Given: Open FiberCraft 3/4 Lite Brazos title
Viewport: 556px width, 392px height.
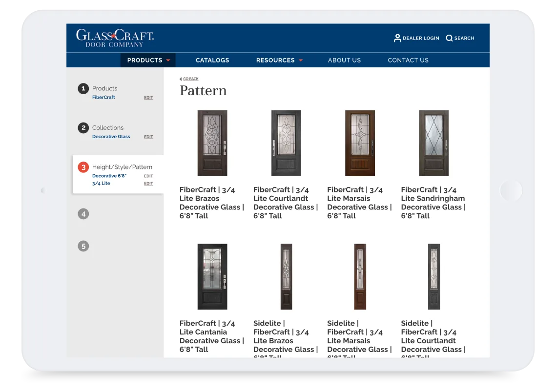Looking at the screenshot, I should tap(212, 203).
